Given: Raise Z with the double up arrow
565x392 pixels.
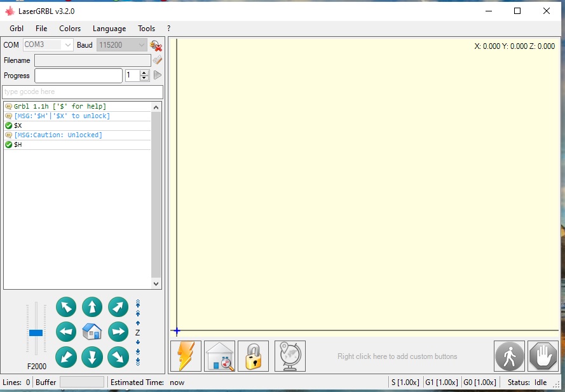Looking at the screenshot, I should pos(138,313).
